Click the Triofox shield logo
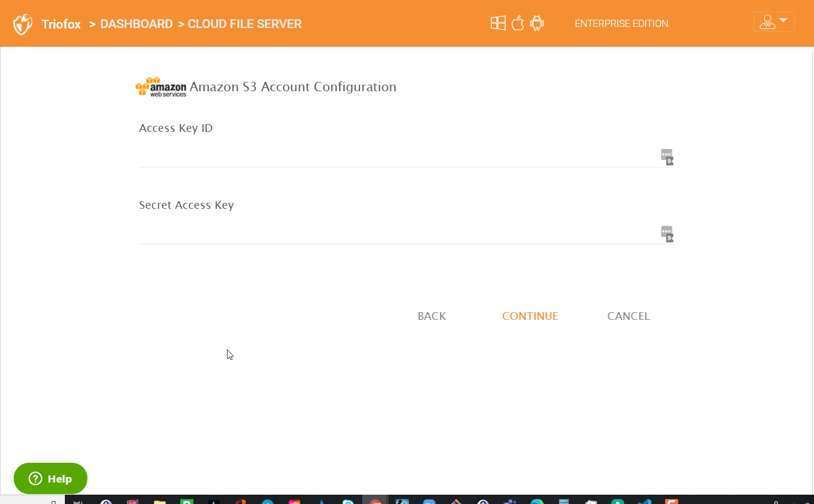814x504 pixels. point(23,24)
